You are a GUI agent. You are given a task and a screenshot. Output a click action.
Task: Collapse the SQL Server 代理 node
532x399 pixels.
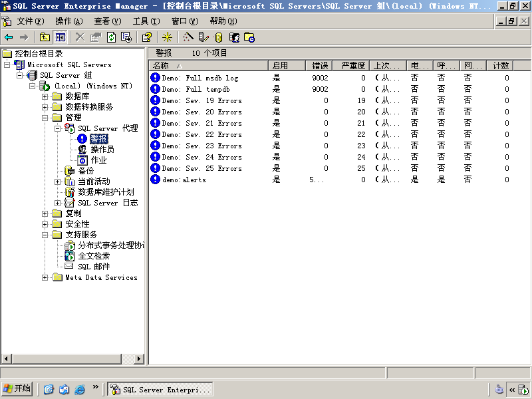(57, 128)
